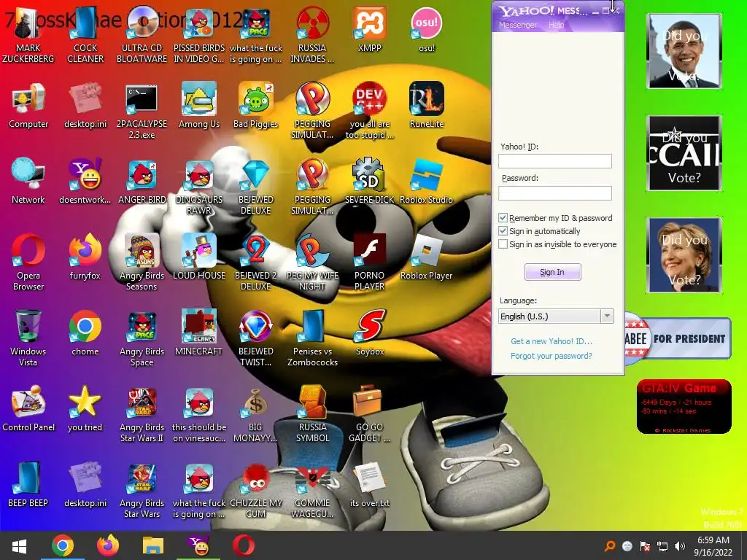Open the Network desktop icon
Image resolution: width=747 pixels, height=560 pixels.
pyautogui.click(x=28, y=182)
